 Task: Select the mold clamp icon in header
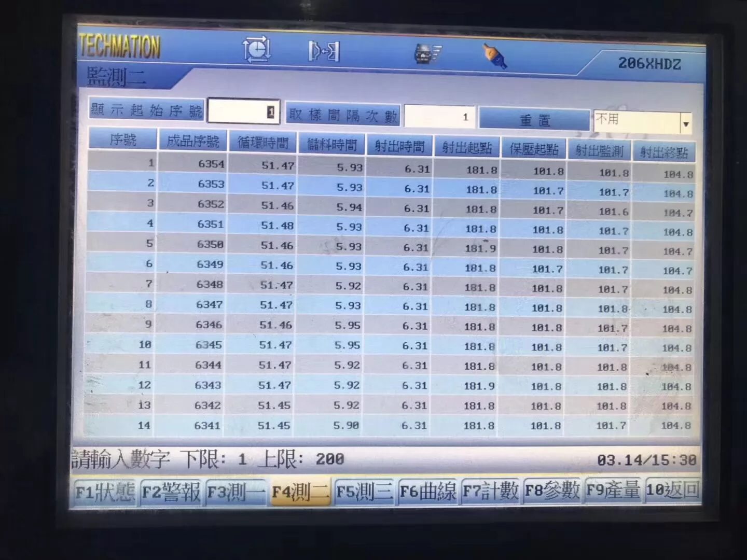324,51
